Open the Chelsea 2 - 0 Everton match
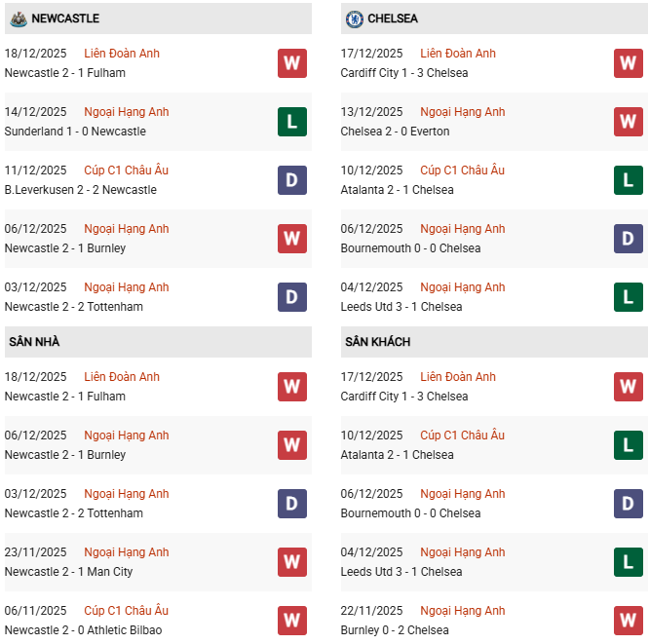The width and height of the screenshot is (649, 644). (395, 132)
